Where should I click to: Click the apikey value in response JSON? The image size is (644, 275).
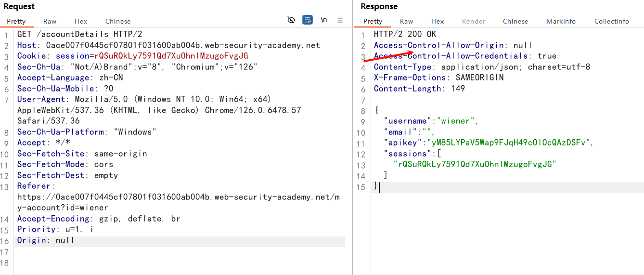[x=506, y=143]
